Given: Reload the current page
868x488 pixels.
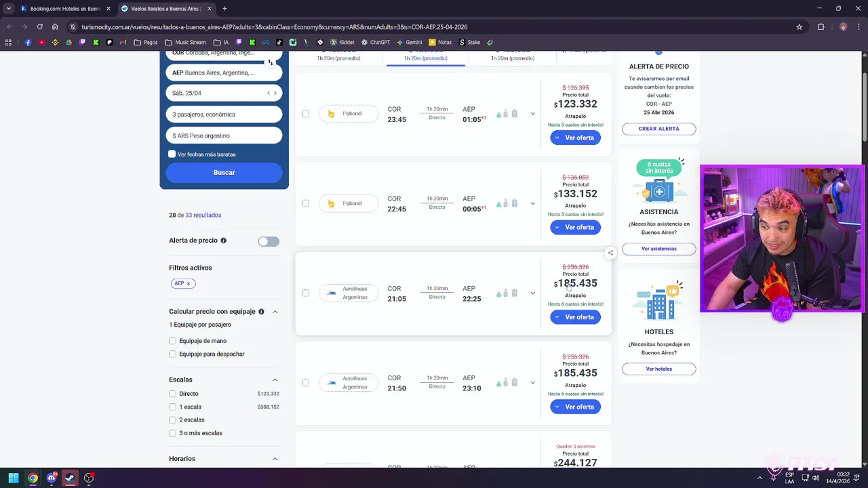Looking at the screenshot, I should pyautogui.click(x=39, y=27).
